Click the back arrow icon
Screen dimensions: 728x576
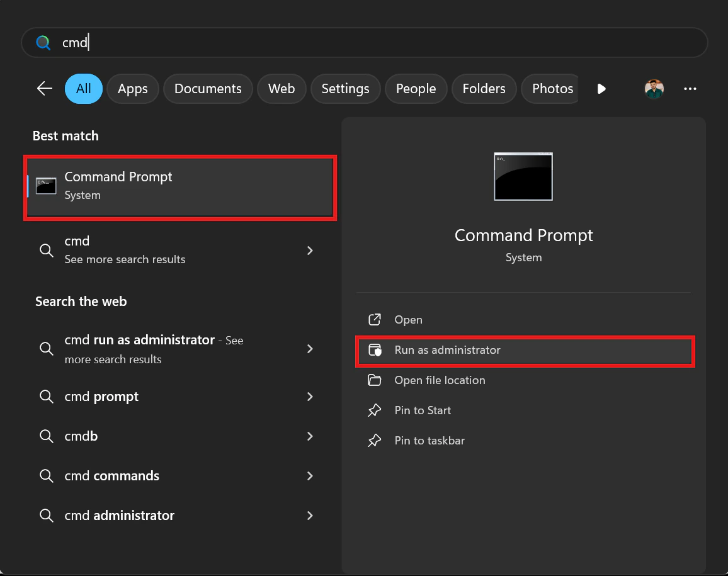tap(45, 89)
